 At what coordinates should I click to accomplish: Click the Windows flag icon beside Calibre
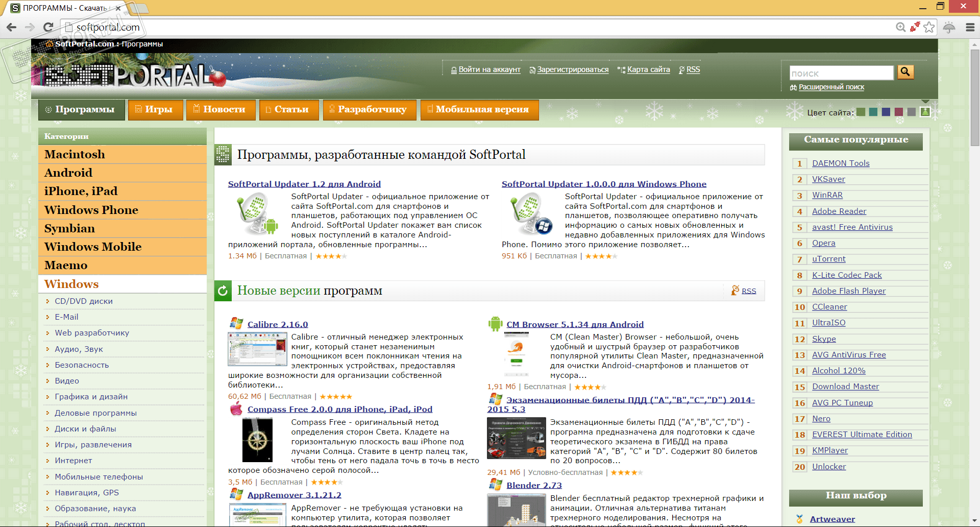[x=236, y=323]
